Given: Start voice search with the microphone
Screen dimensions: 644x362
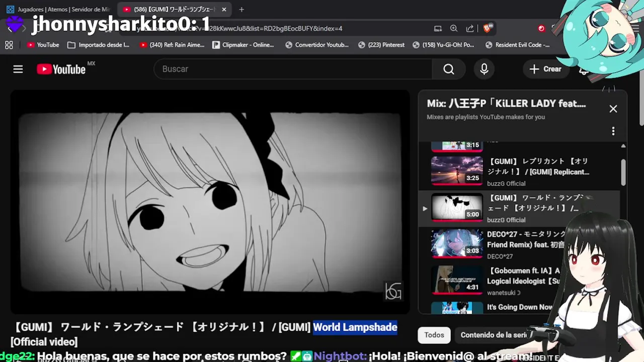Looking at the screenshot, I should 484,69.
